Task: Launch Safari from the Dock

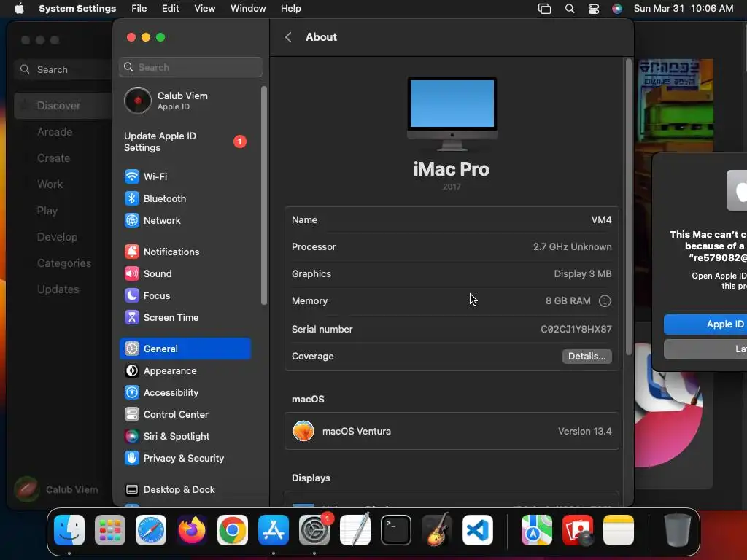Action: [x=151, y=530]
